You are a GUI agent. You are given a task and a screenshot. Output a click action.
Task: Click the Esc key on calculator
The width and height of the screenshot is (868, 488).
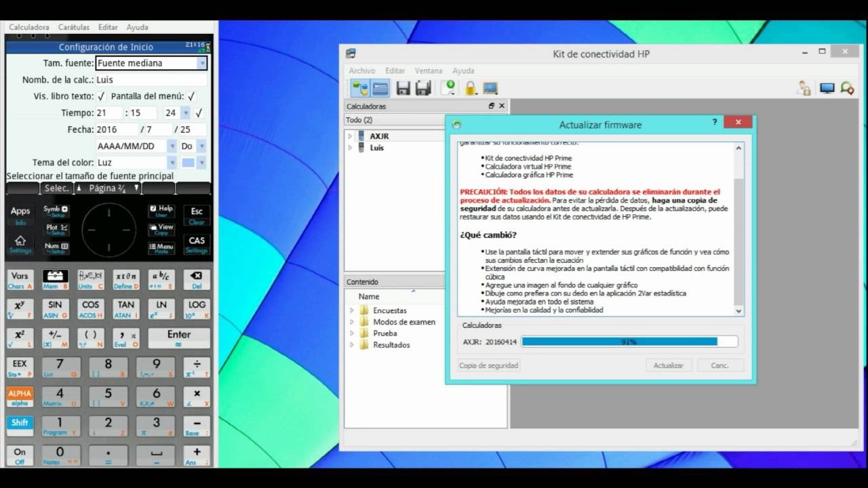197,214
